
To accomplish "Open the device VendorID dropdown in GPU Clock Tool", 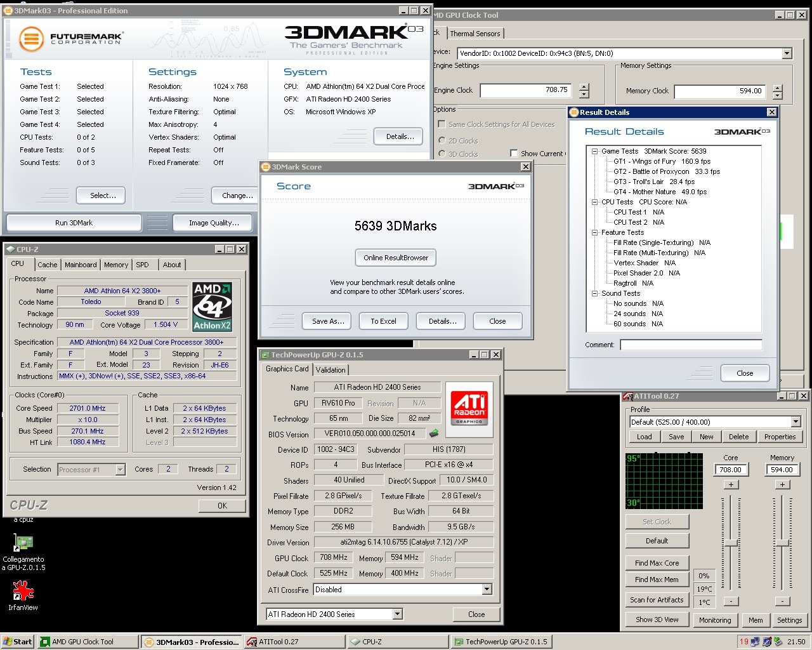I will pos(787,53).
